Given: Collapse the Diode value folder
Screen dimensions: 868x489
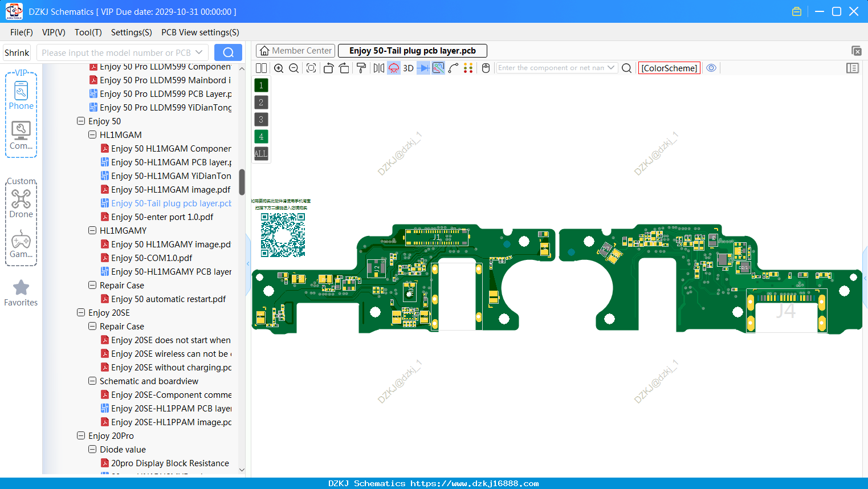Looking at the screenshot, I should pos(92,450).
